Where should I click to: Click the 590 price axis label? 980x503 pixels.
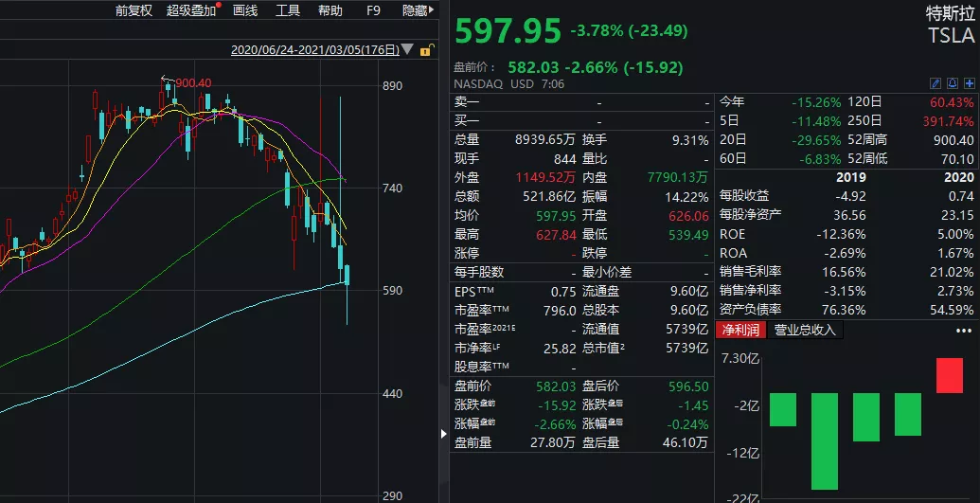point(393,291)
